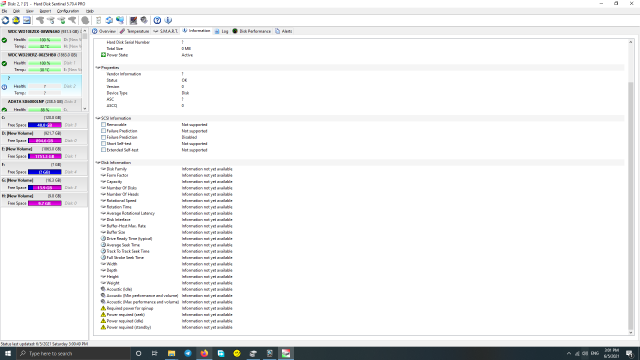Screen dimensions: 640x360
Task: Toggle the Short Self-test checkbox
Action: 103,144
